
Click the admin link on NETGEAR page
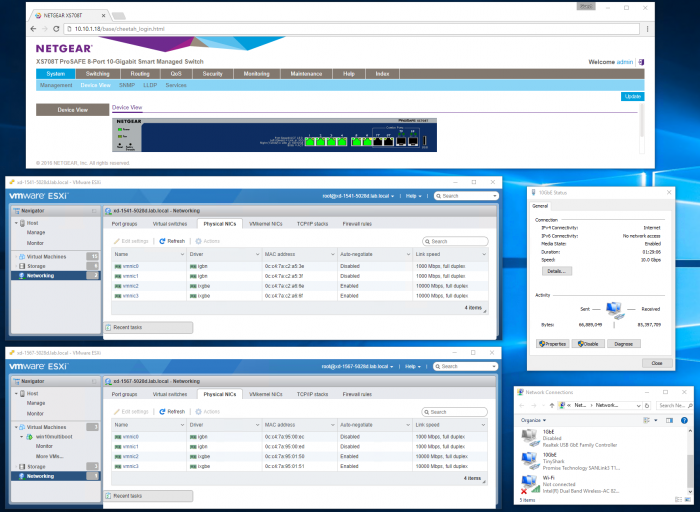pos(625,62)
